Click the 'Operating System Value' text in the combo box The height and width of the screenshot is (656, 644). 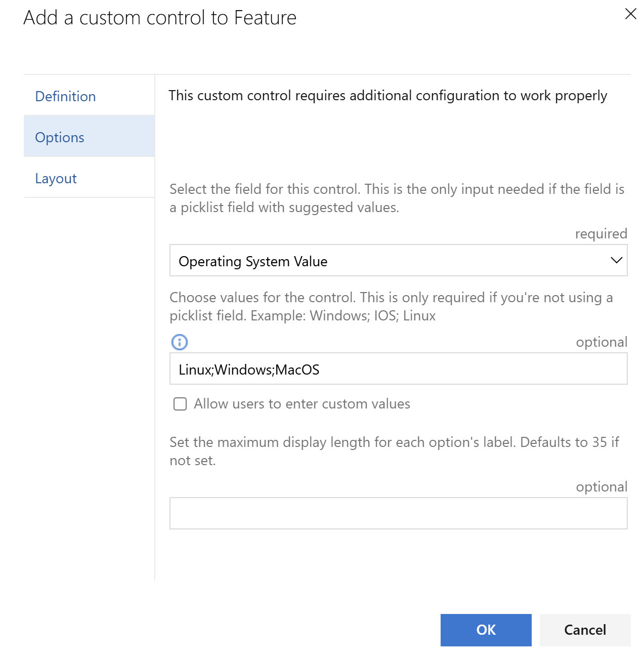(253, 261)
